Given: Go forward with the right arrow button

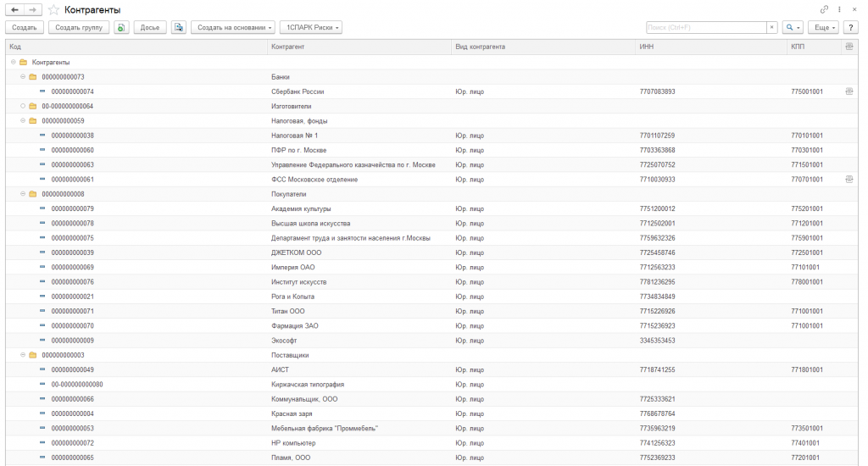Looking at the screenshot, I should [x=33, y=10].
